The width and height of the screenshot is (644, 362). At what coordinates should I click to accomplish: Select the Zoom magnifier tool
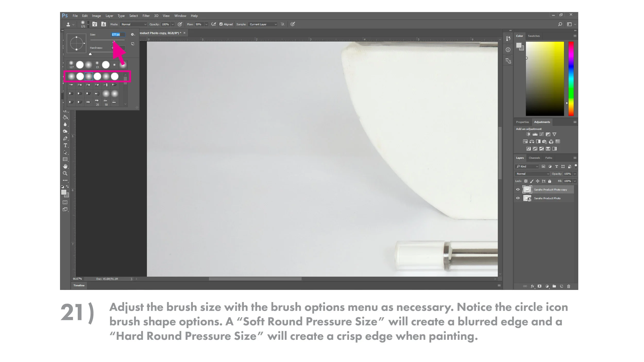point(65,173)
